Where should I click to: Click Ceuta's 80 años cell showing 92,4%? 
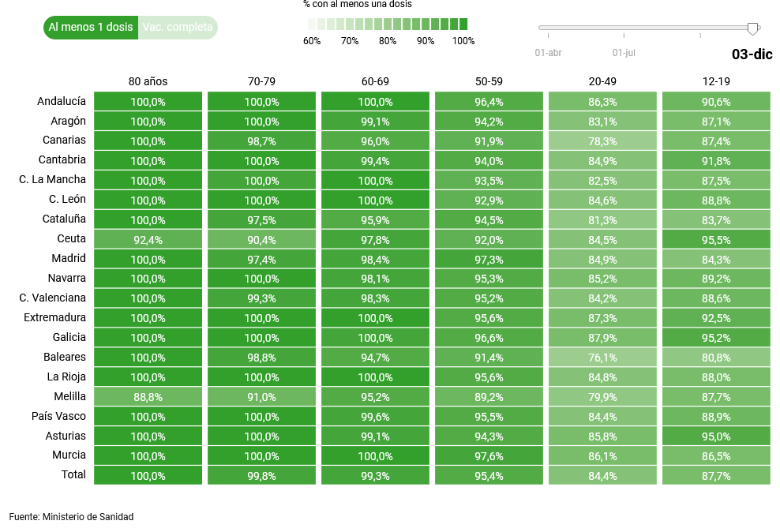pos(148,239)
